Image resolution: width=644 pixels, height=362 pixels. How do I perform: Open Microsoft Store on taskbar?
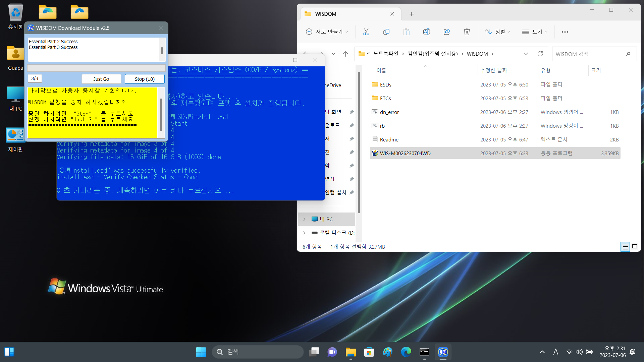369,352
